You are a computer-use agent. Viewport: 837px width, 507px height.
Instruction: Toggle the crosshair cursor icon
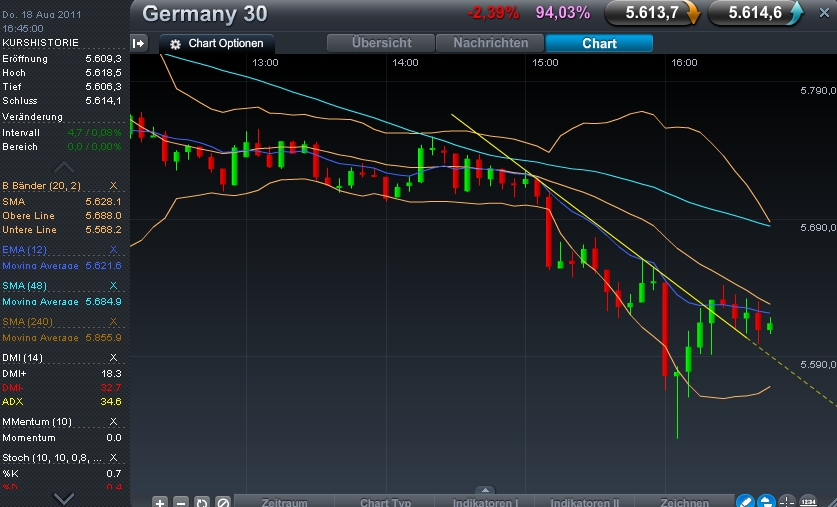point(787,501)
